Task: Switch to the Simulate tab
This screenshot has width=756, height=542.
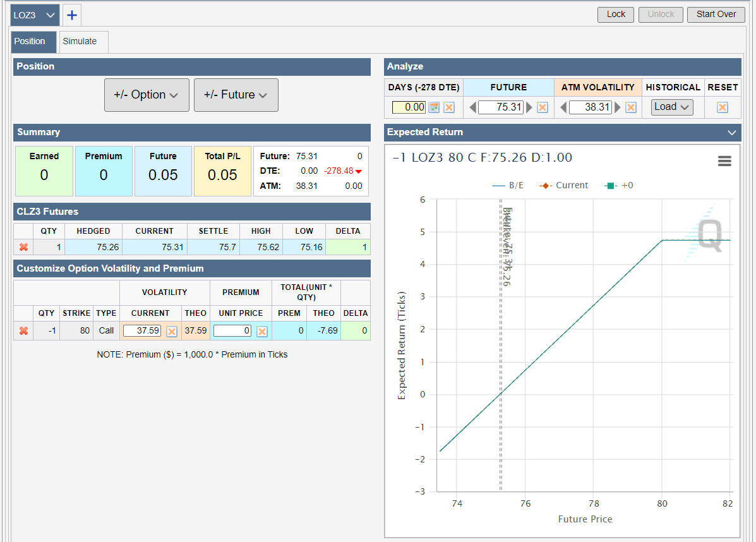Action: (80, 42)
